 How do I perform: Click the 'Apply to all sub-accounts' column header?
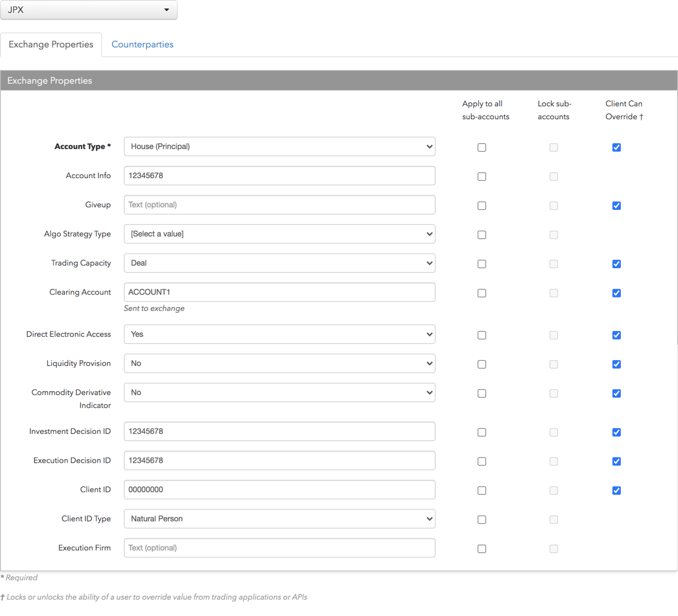(485, 110)
